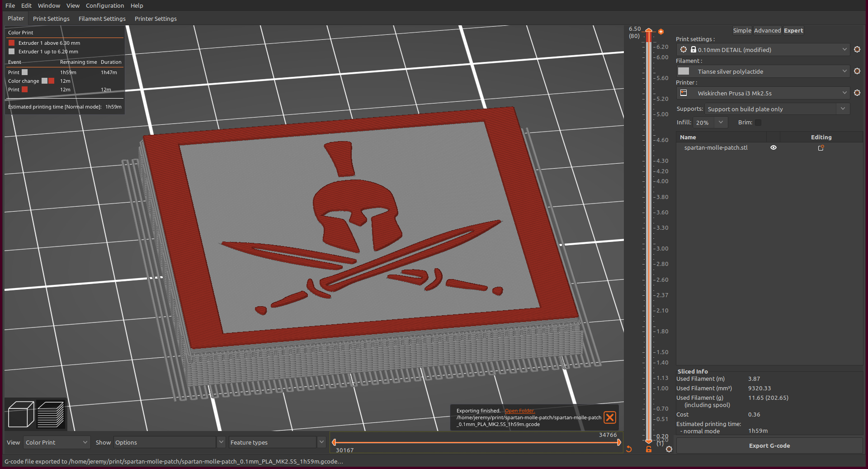Click the 9320.33 filament volume value
Screen dimensions: 868x469
click(x=759, y=388)
